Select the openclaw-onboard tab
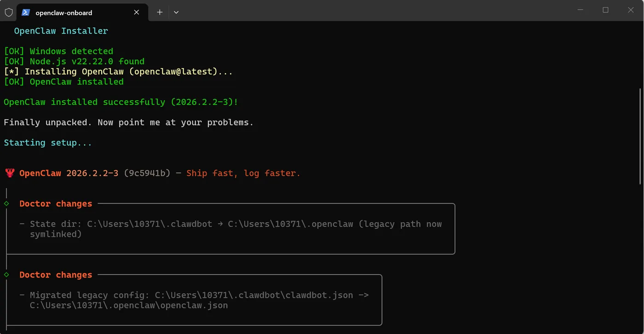This screenshot has width=644, height=334. tap(81, 12)
